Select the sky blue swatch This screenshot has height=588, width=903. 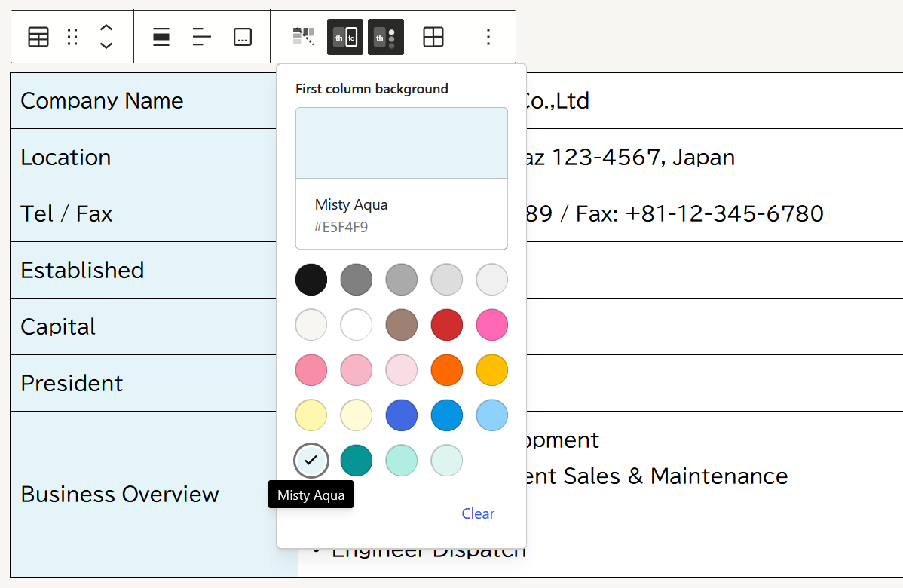(491, 415)
